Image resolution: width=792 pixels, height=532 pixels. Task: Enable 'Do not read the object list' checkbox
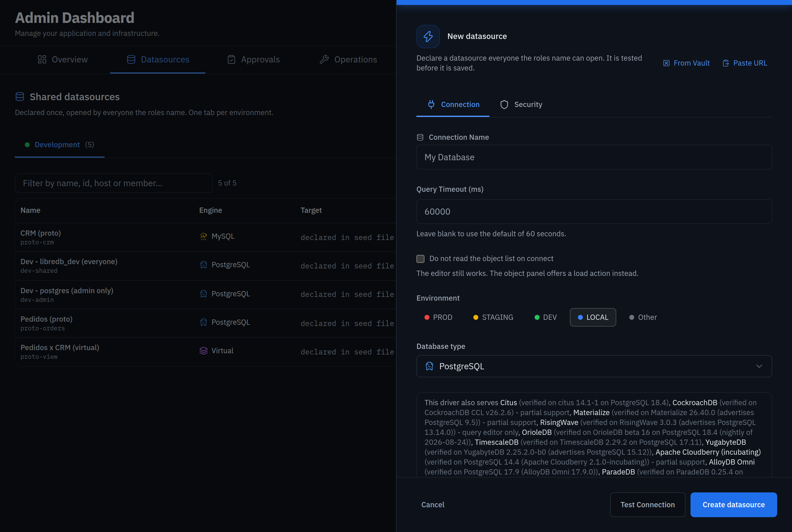pyautogui.click(x=420, y=259)
